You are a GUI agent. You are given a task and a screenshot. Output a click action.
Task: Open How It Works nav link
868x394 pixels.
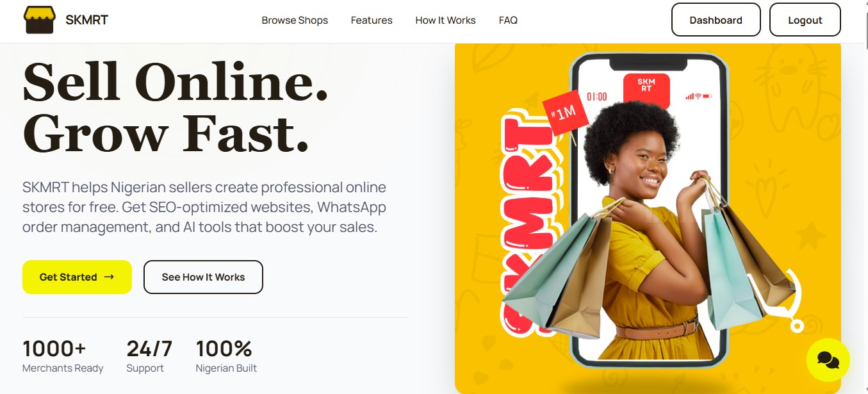click(445, 21)
